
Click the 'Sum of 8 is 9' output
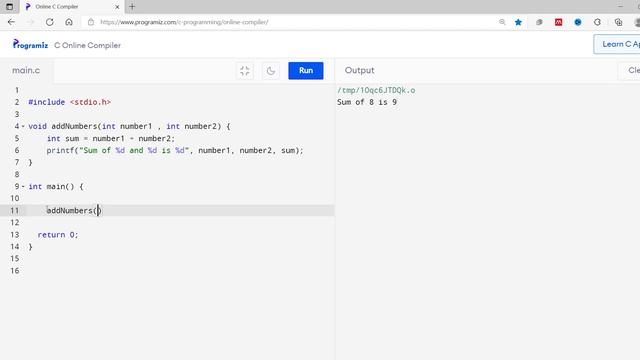coord(367,102)
